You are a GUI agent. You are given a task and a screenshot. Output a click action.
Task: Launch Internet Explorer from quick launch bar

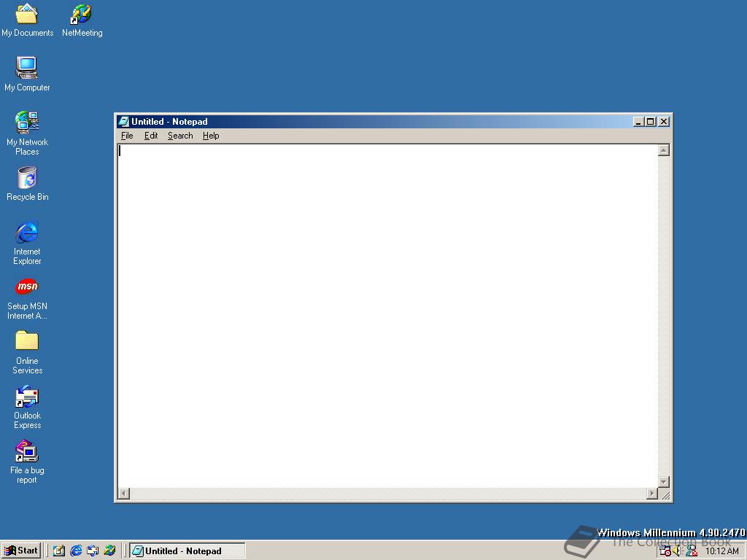point(76,551)
